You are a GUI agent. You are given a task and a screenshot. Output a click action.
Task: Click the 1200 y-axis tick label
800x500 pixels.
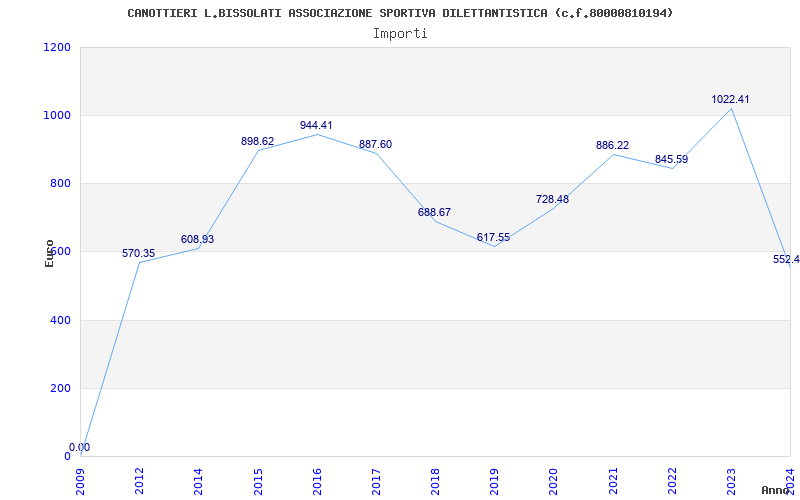point(57,47)
